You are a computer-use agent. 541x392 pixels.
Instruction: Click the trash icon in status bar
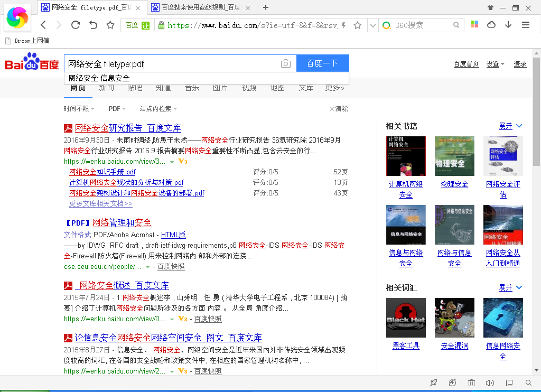coord(471,382)
